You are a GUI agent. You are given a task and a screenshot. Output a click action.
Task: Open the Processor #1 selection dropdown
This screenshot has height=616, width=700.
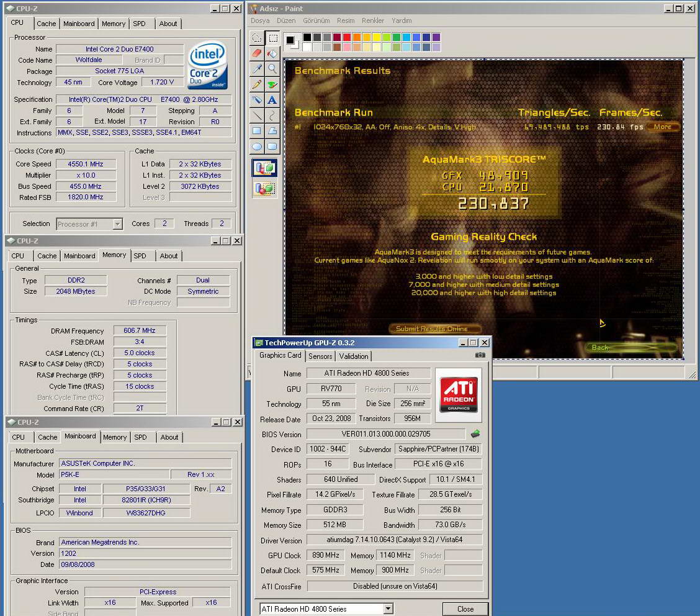(118, 224)
